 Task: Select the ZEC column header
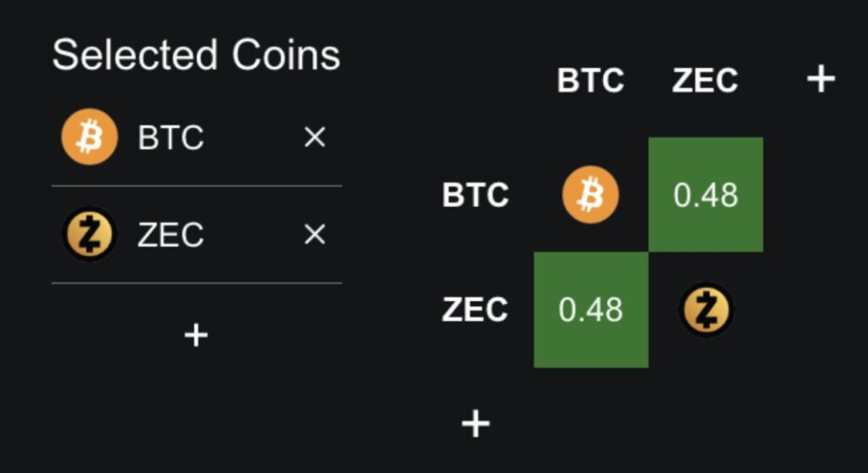(705, 81)
